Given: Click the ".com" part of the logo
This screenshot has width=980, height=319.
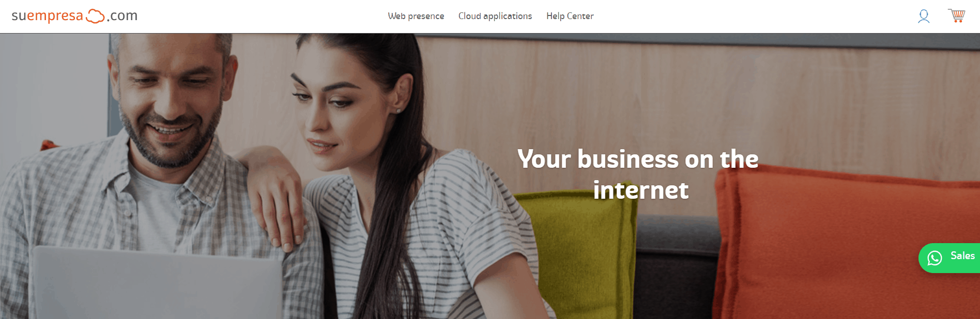Looking at the screenshot, I should pos(122,16).
